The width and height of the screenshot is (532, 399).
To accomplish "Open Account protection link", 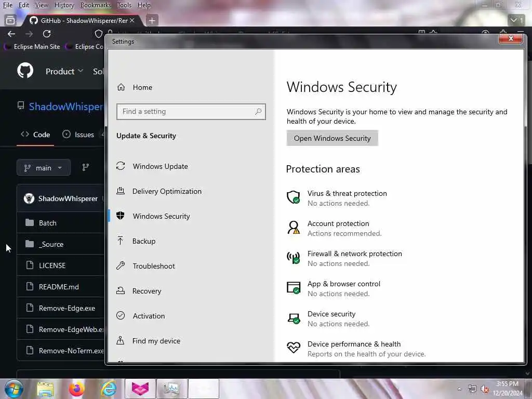I will (338, 223).
